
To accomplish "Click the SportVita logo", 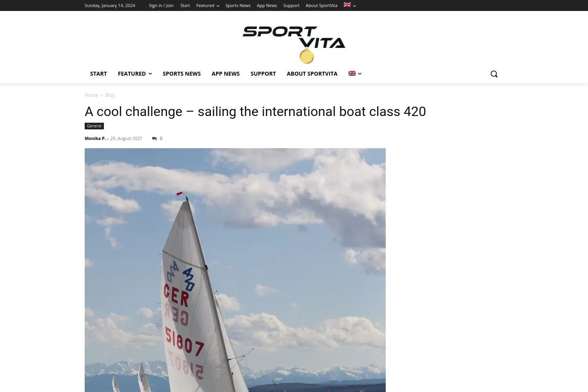I will click(x=294, y=45).
